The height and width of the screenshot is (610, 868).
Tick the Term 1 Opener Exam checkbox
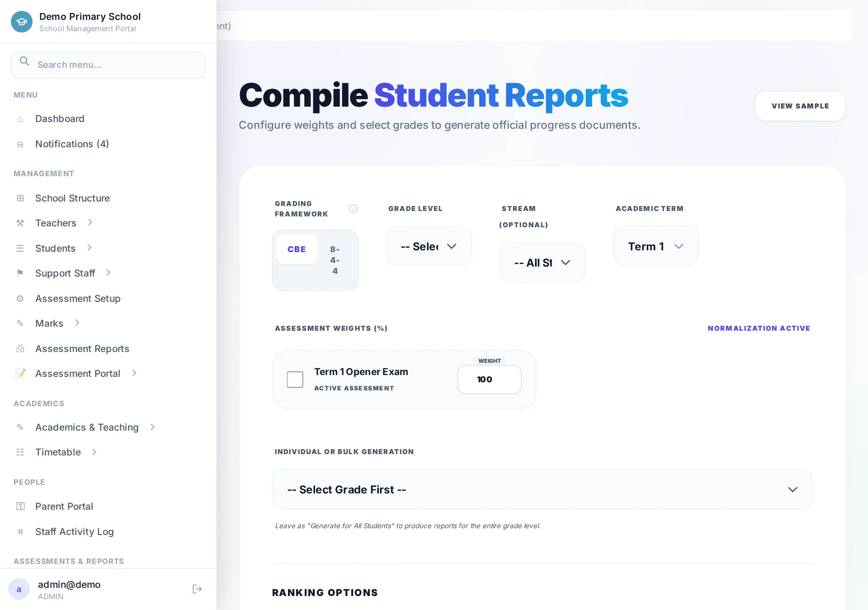pos(295,380)
